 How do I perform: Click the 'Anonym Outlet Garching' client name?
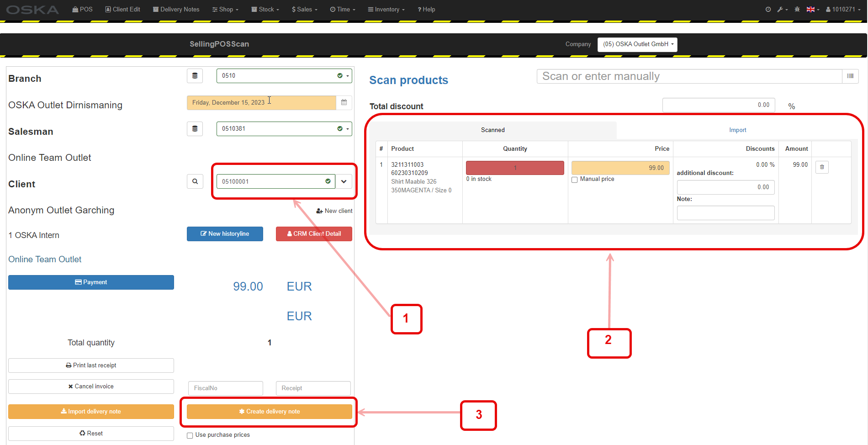(x=61, y=210)
